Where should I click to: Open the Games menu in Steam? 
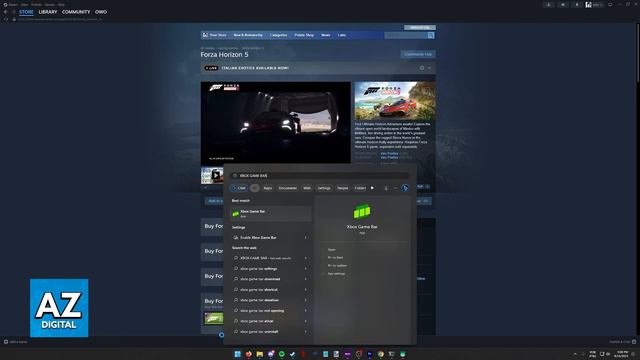[x=50, y=4]
